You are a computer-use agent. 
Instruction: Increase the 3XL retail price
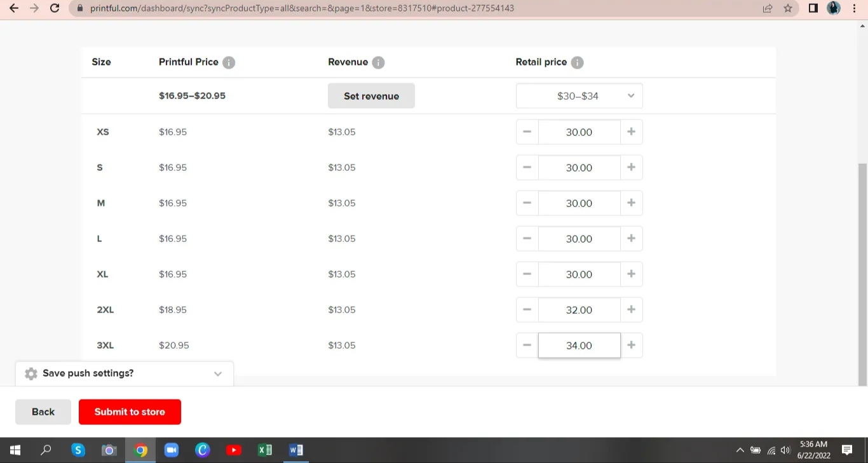(x=631, y=346)
